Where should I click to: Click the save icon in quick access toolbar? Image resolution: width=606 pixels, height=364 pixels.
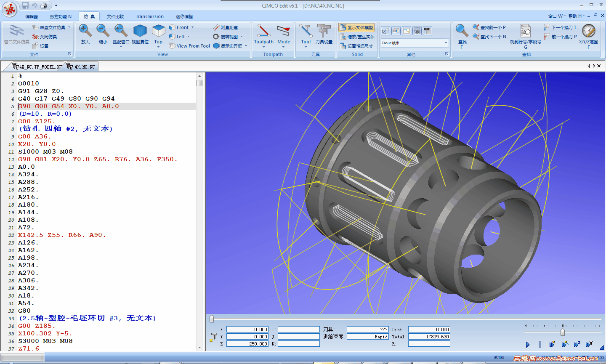[x=25, y=5]
